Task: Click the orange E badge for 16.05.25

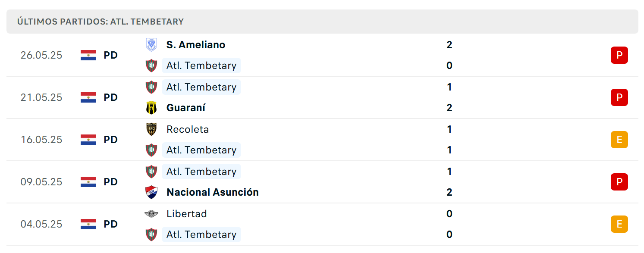Action: tap(619, 140)
